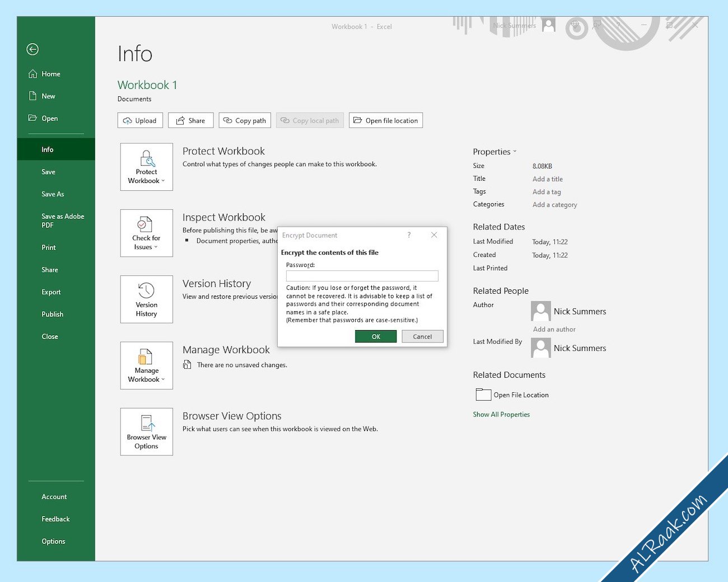Open the Manage Workbook dropdown

point(147,365)
